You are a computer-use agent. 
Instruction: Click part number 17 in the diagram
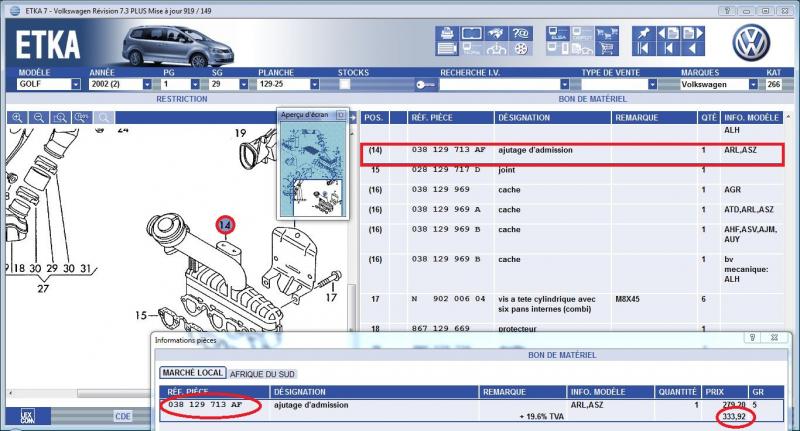[331, 297]
